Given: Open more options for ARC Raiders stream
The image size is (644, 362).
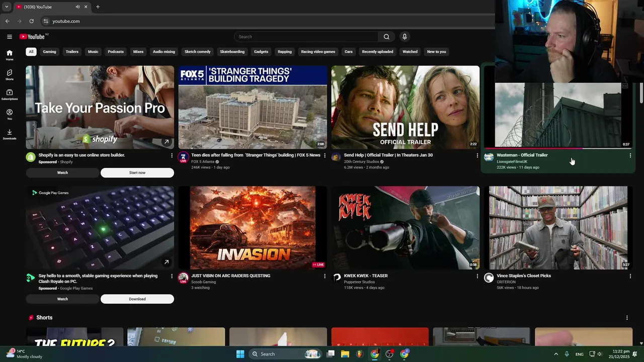Looking at the screenshot, I should pyautogui.click(x=325, y=276).
